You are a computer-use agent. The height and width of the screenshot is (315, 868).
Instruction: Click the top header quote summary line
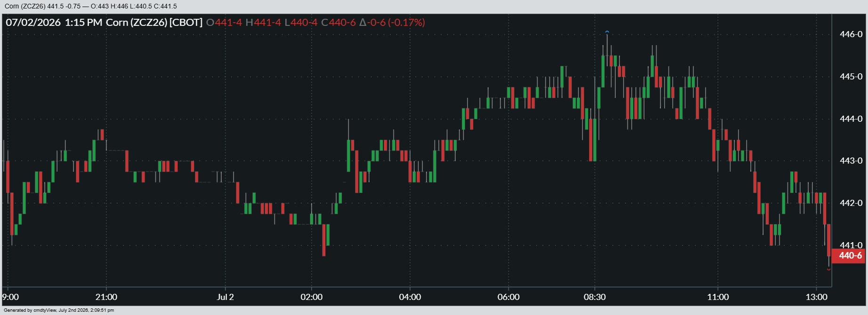click(91, 6)
